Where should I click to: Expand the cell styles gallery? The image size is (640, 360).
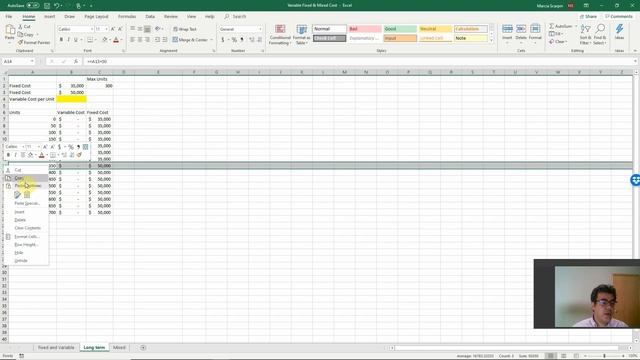click(491, 41)
